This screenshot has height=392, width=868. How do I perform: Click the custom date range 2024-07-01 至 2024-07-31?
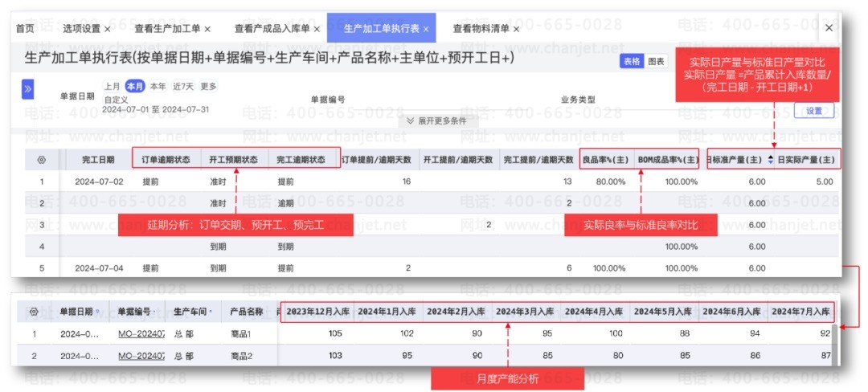pyautogui.click(x=156, y=109)
